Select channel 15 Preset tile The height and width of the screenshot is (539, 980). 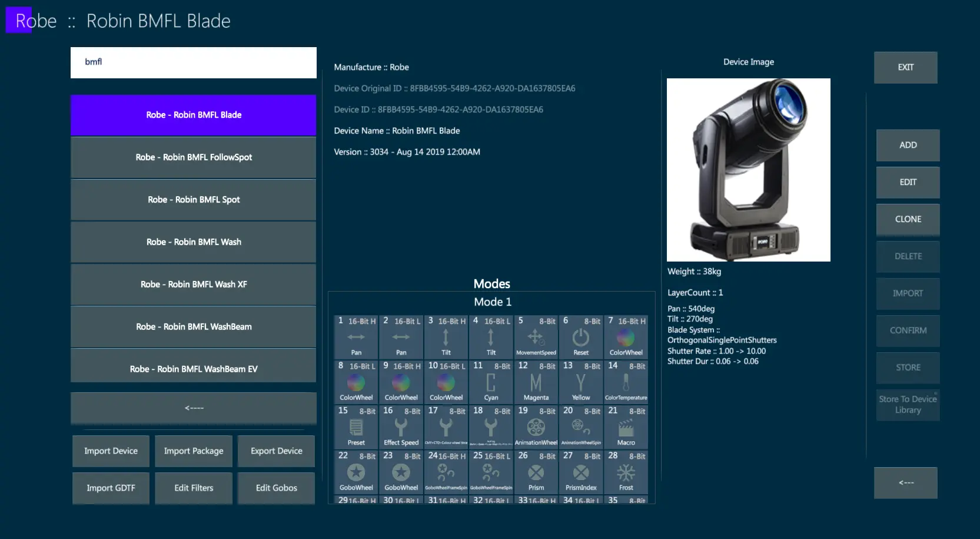(x=356, y=427)
